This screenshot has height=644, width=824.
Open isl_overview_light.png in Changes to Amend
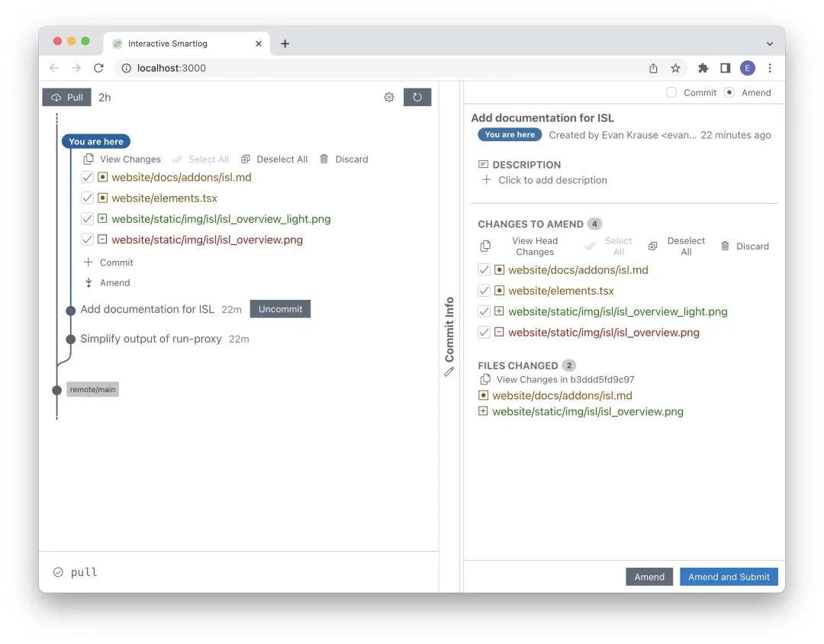[x=618, y=311]
